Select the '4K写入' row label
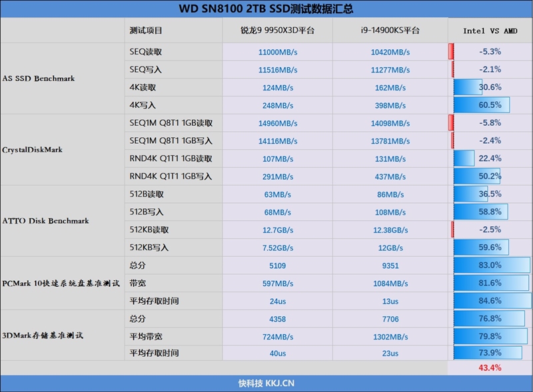 pyautogui.click(x=143, y=105)
